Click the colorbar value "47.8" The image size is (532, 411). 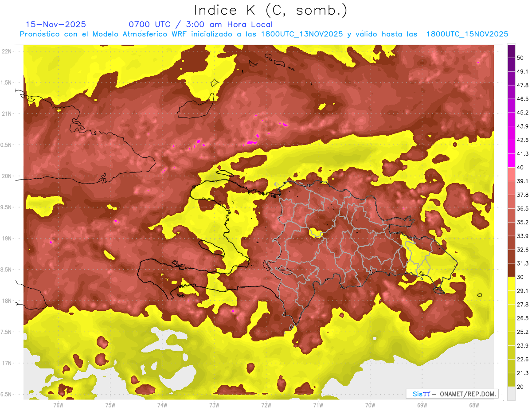click(523, 85)
